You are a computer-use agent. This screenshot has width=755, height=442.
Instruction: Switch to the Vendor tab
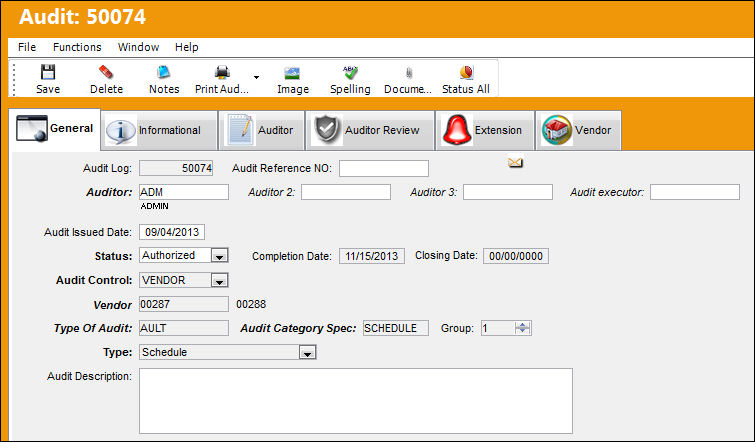click(x=578, y=130)
